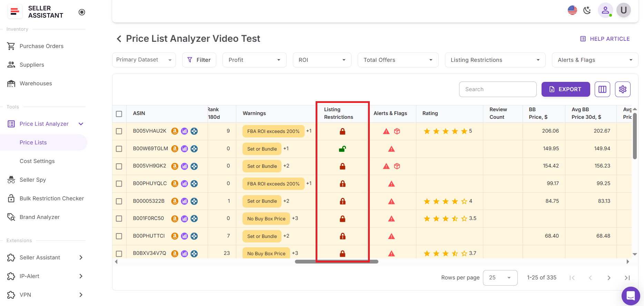Image resolution: width=644 pixels, height=306 pixels.
Task: Toggle dark mode moon icon
Action: [x=587, y=10]
